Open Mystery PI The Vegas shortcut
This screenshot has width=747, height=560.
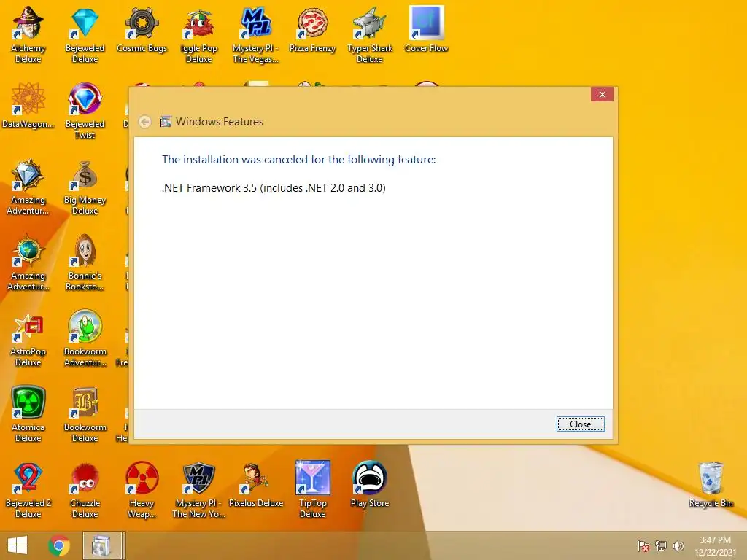(x=255, y=34)
